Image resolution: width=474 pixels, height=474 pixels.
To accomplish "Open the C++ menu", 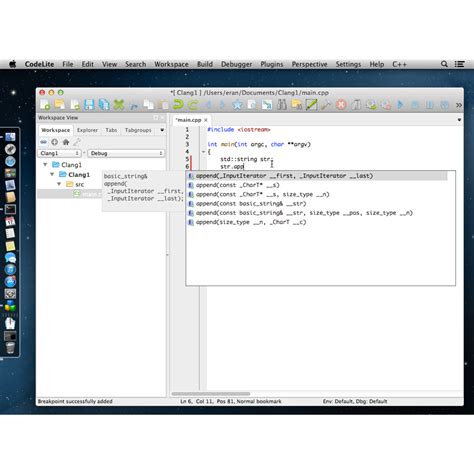I will coord(399,64).
